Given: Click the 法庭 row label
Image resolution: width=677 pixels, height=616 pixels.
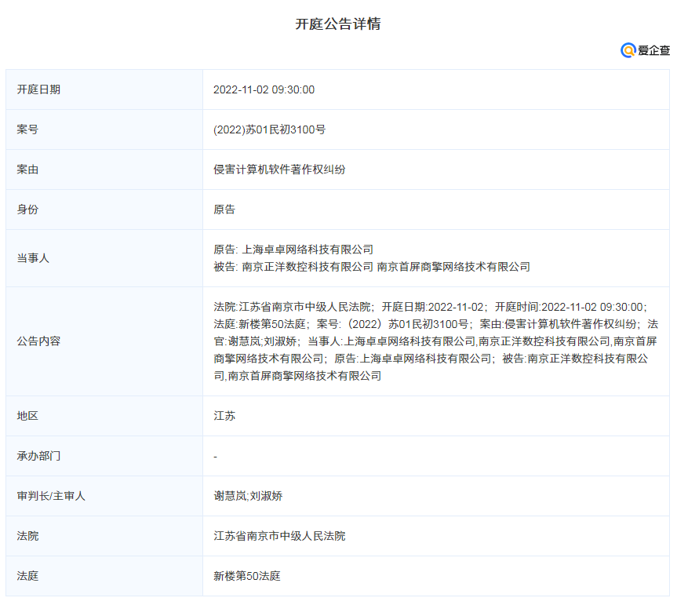Looking at the screenshot, I should [x=27, y=576].
